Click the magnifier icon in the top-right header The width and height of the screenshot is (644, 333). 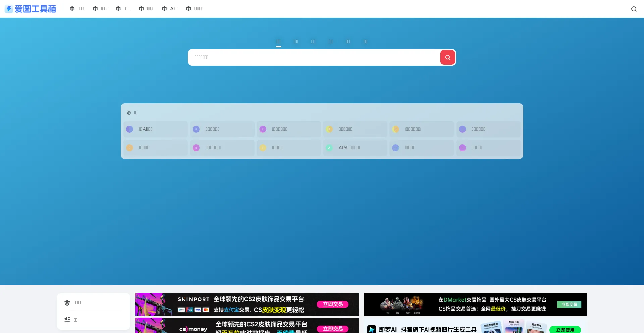pyautogui.click(x=634, y=9)
